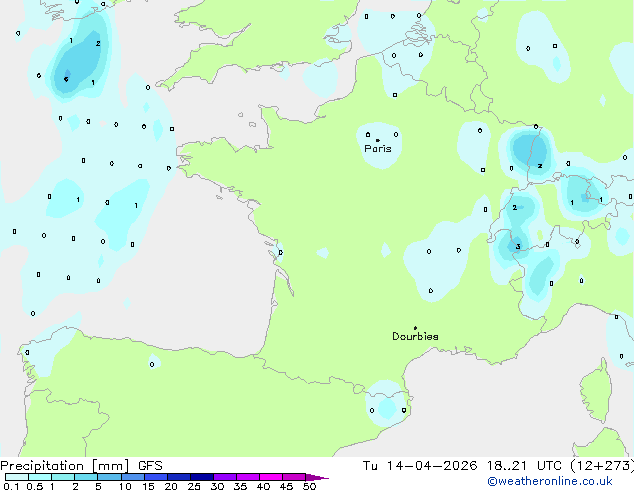Click the precipitation value "3" on the map
This screenshot has width=634, height=490.
point(518,247)
